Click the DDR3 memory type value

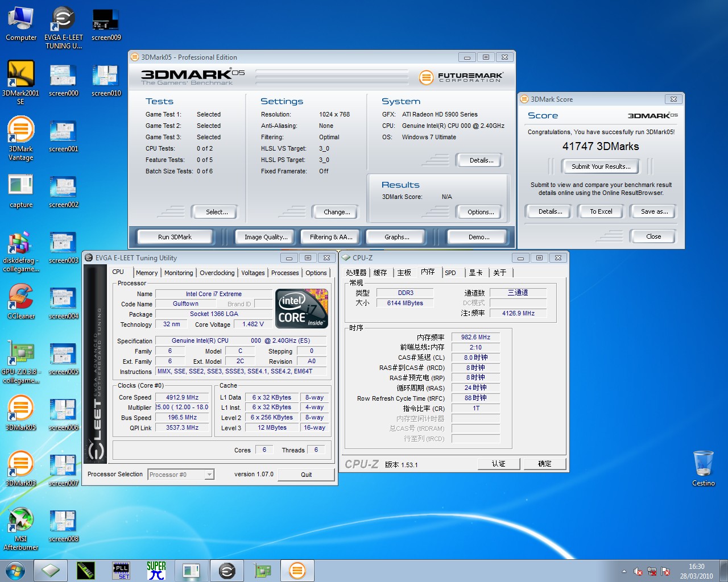click(406, 293)
